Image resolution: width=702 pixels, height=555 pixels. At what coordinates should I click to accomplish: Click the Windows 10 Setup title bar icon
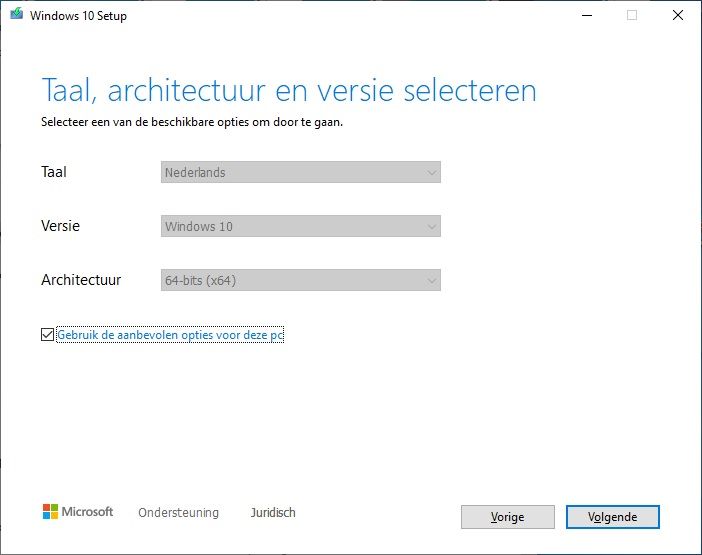click(x=17, y=14)
